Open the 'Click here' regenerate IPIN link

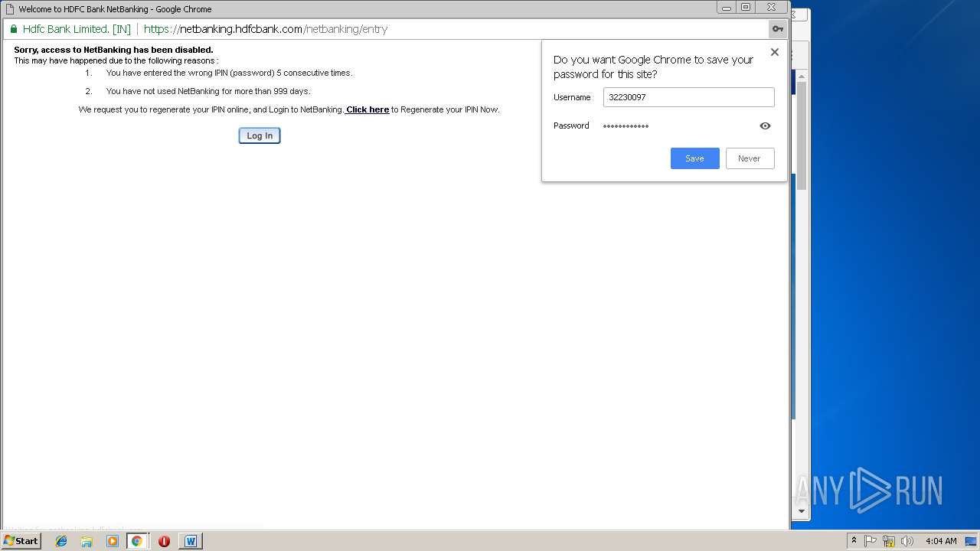tap(367, 109)
